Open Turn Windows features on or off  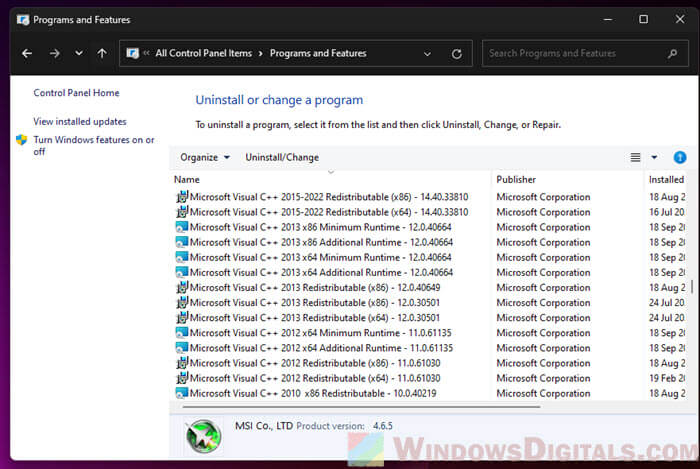[94, 145]
